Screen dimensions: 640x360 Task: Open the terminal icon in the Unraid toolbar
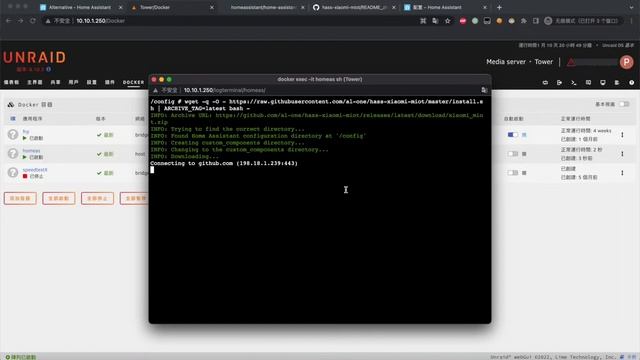tap(573, 82)
